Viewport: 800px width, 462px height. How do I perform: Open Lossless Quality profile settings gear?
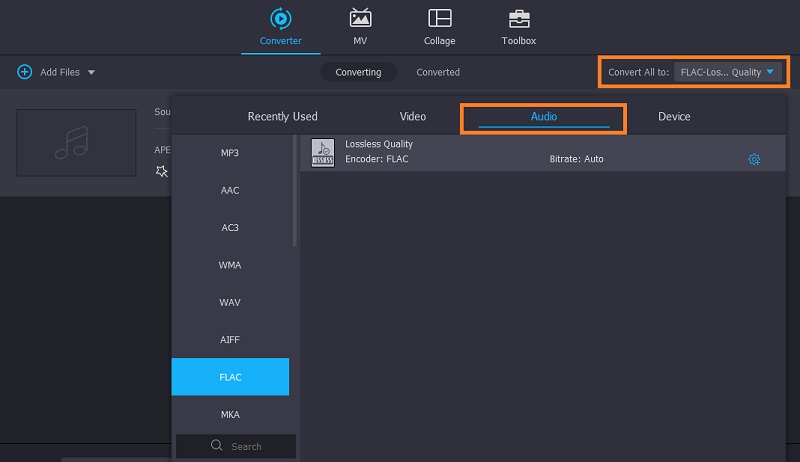click(754, 159)
